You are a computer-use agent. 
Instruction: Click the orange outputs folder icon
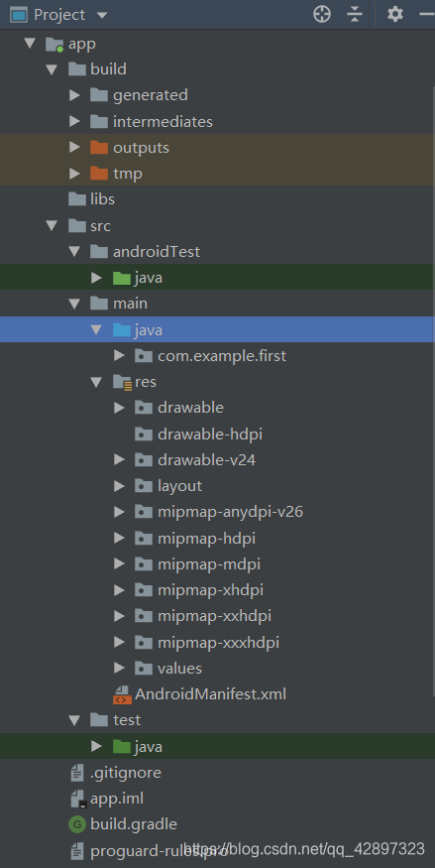coord(99,147)
